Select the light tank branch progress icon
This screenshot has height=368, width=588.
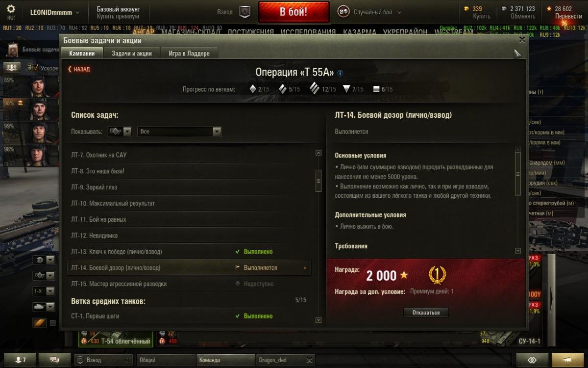tap(253, 89)
